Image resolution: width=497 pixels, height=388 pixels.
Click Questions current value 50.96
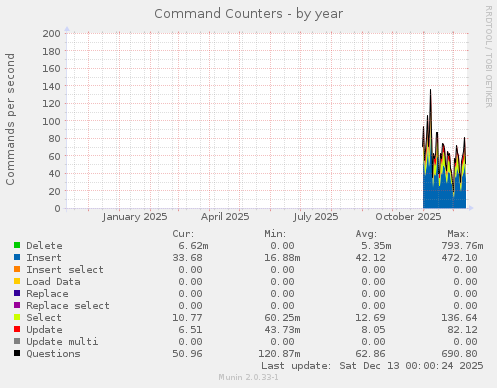187,354
